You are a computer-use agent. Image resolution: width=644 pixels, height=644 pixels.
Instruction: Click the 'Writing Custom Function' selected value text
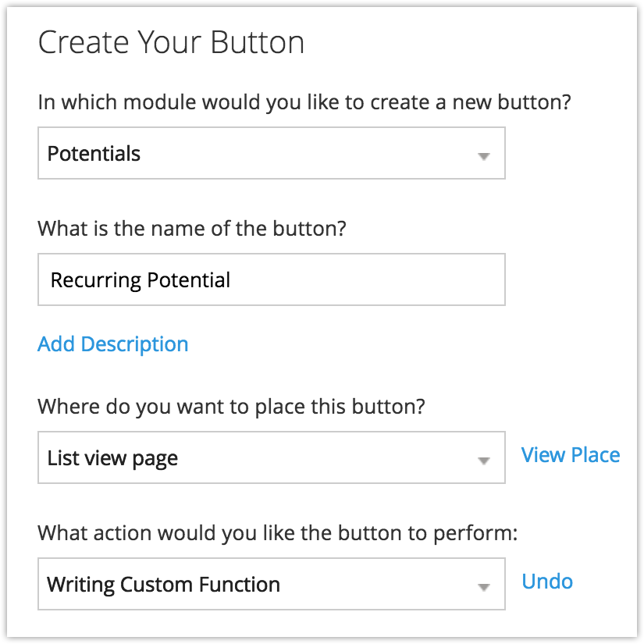(163, 585)
